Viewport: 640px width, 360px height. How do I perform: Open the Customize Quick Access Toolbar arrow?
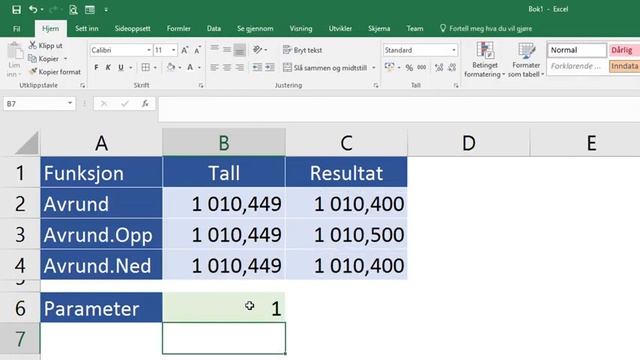click(x=106, y=9)
